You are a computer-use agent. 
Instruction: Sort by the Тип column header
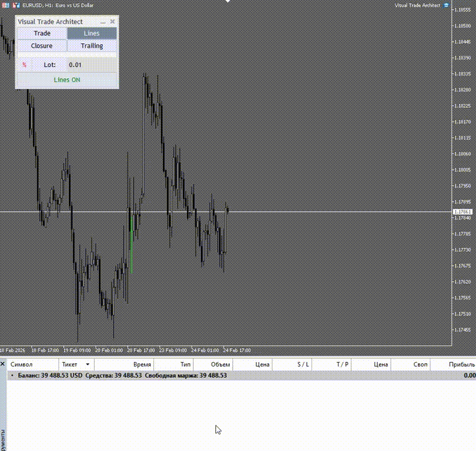(x=173, y=365)
